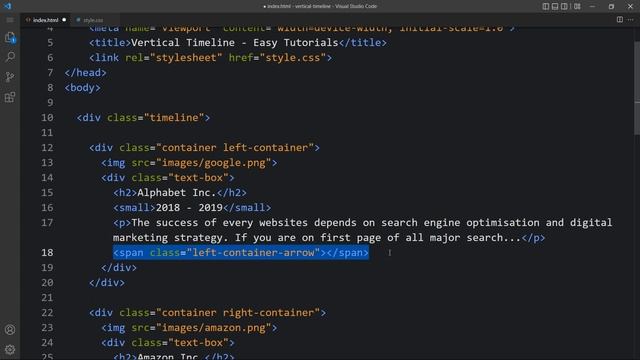Click line number 14 in the gutter
Screen dimensions: 640x360
[47, 178]
